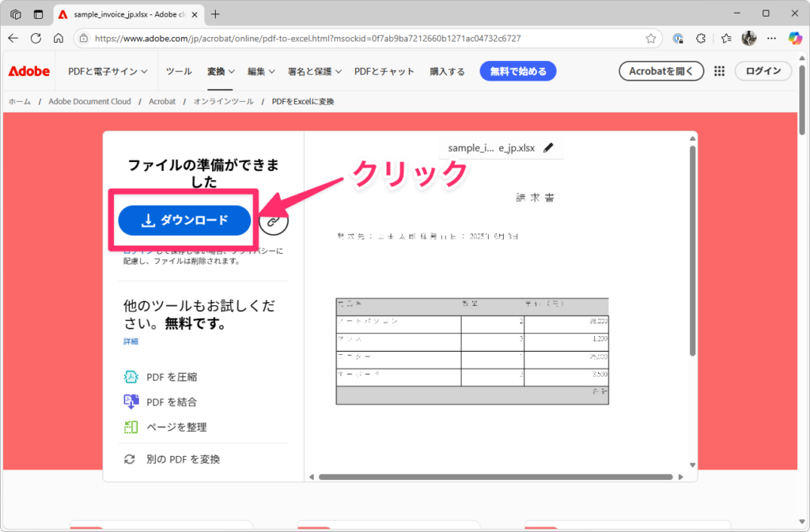Click the site info lock icon
Screen dimensions: 810x532
point(84,38)
